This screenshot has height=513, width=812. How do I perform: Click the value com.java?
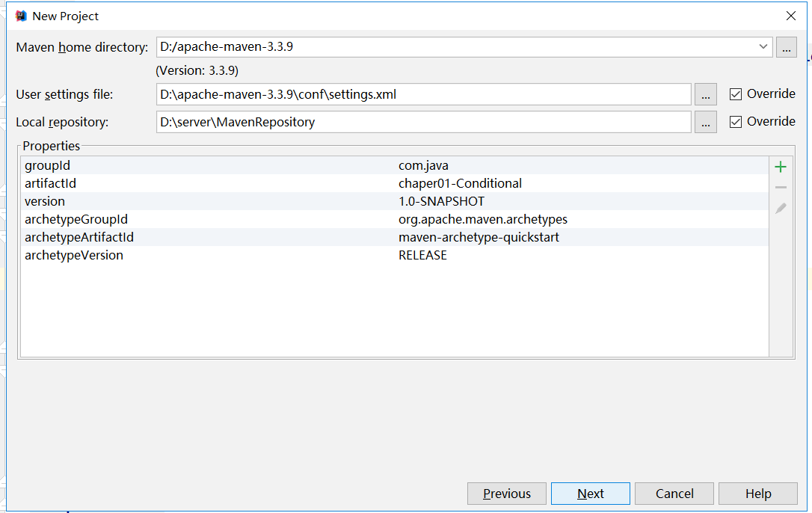pyautogui.click(x=423, y=165)
